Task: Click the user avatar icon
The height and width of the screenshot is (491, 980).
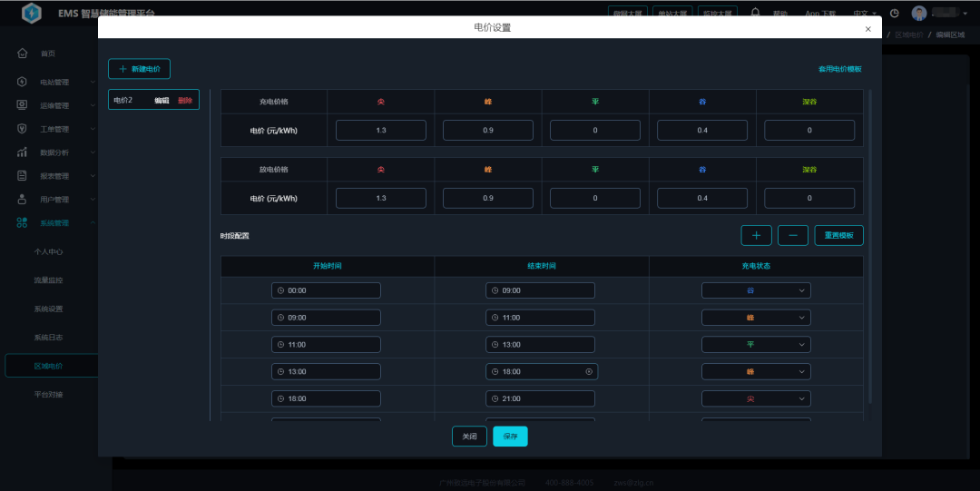Action: 919,14
